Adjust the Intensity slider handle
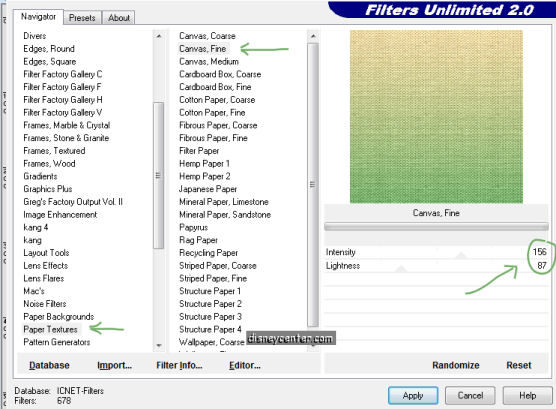 [x=461, y=255]
